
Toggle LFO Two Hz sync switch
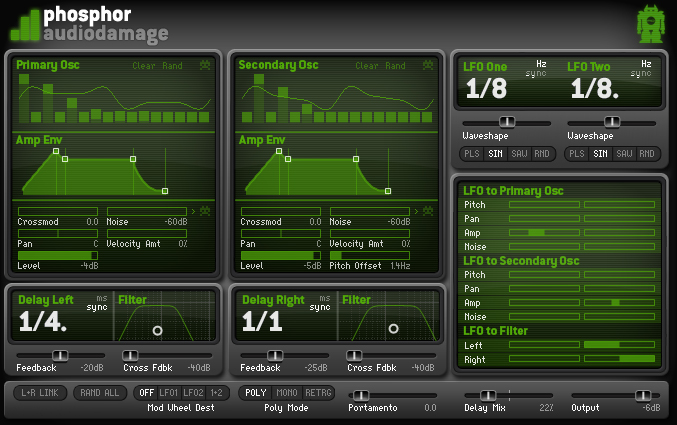coord(641,69)
